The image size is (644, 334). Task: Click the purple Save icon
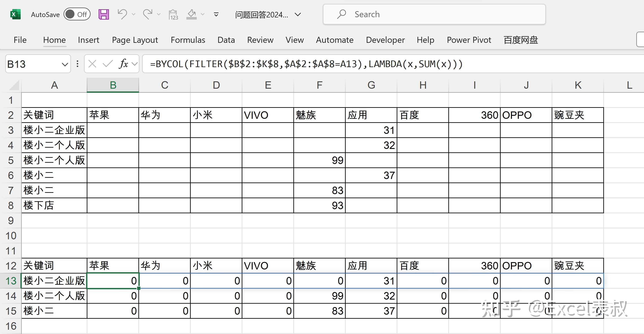point(104,14)
